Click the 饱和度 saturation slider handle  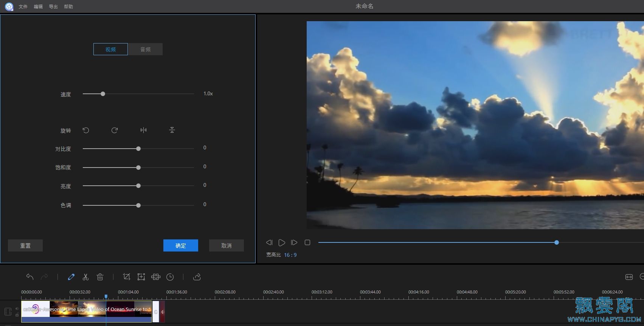pyautogui.click(x=138, y=168)
